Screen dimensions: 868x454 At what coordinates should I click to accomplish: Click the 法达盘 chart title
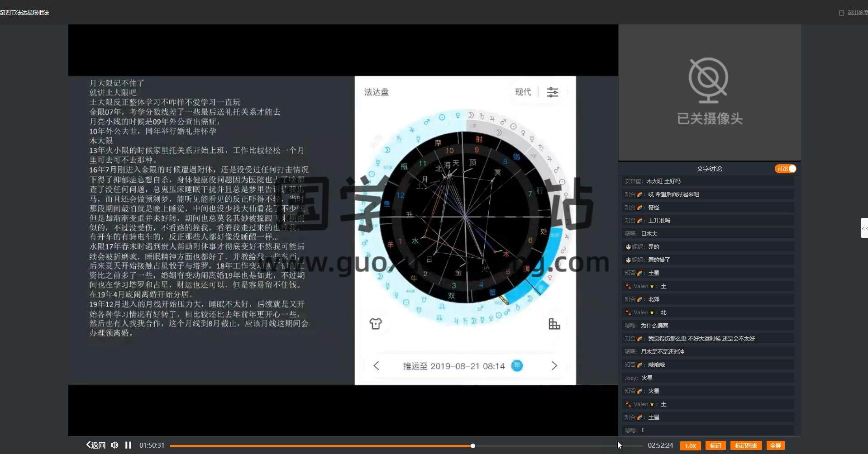tap(377, 92)
